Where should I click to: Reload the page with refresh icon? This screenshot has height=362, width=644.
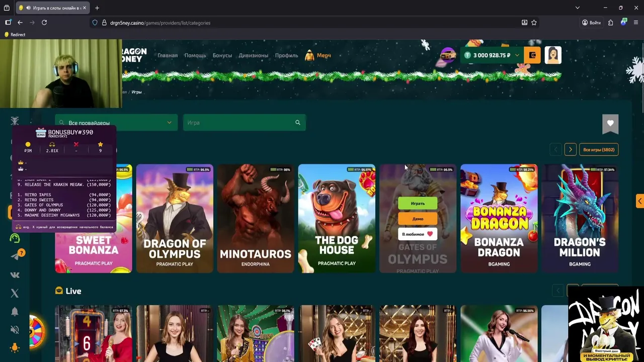pyautogui.click(x=44, y=23)
